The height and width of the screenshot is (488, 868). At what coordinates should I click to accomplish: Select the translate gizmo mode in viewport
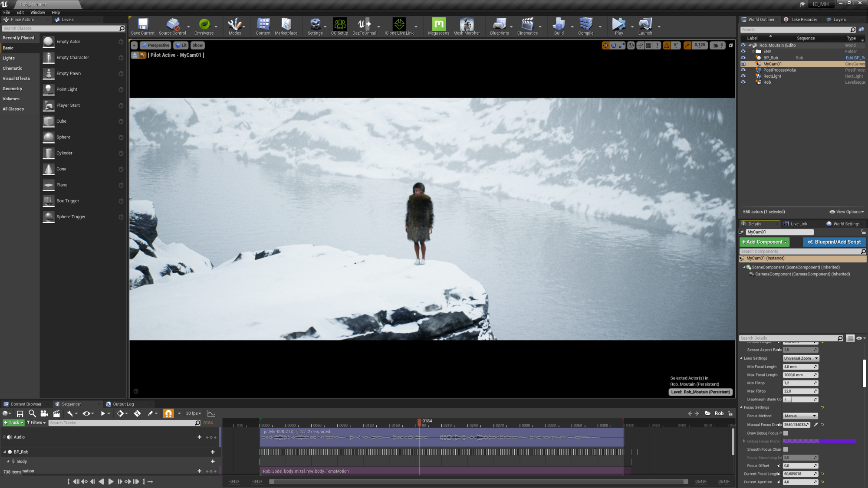coord(605,45)
